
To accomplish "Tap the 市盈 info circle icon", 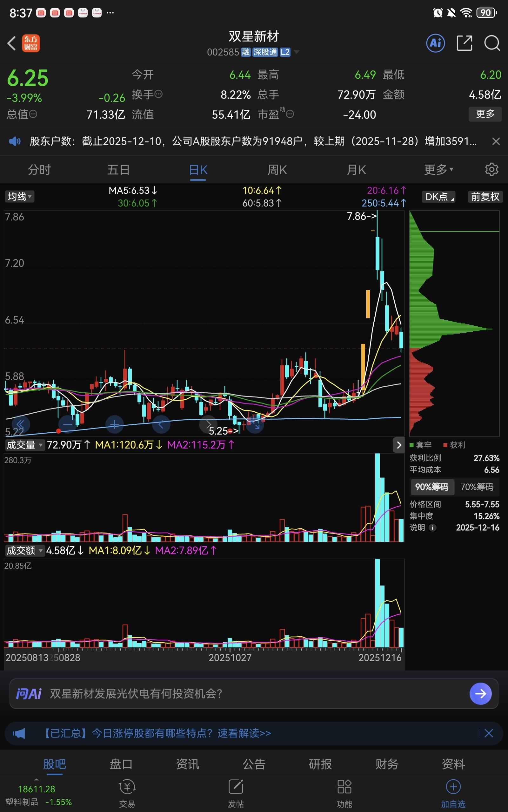I will click(x=290, y=115).
